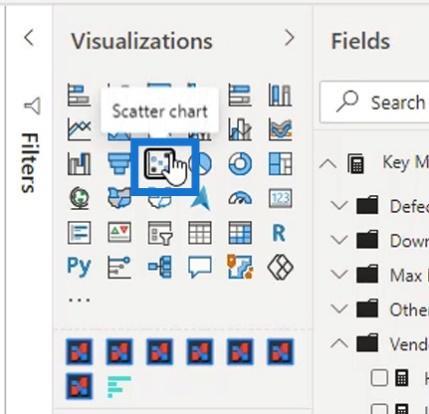Tick the first measure checkbox under Vendor folder
This screenshot has height=414, width=429.
[x=379, y=378]
